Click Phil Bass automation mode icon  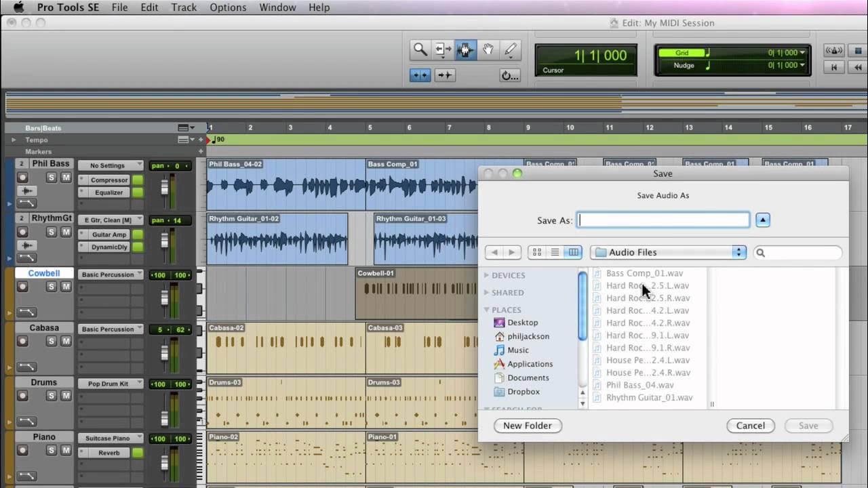(x=26, y=203)
